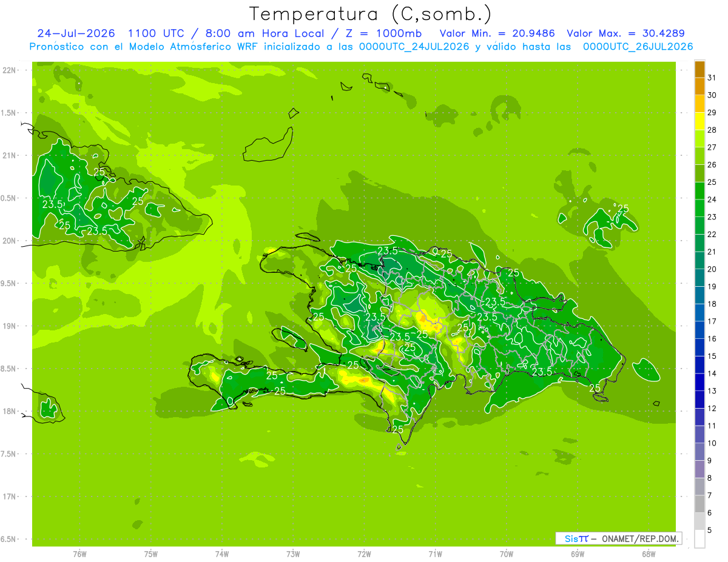The width and height of the screenshot is (728, 562).
Task: Click the color bar label "5"
Action: (710, 530)
